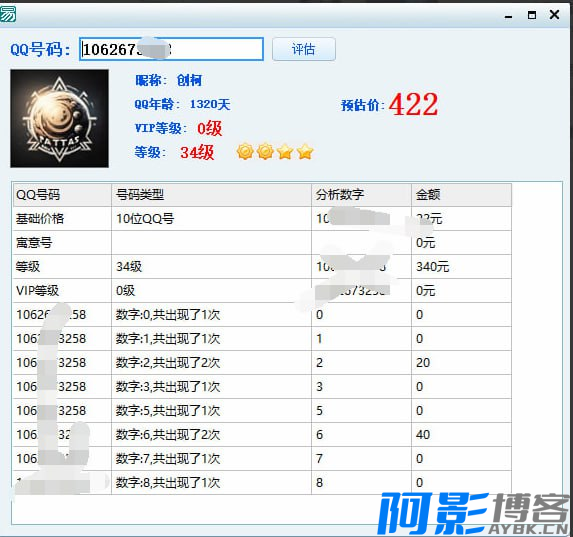
Task: Click the last star level icon
Action: pos(305,151)
